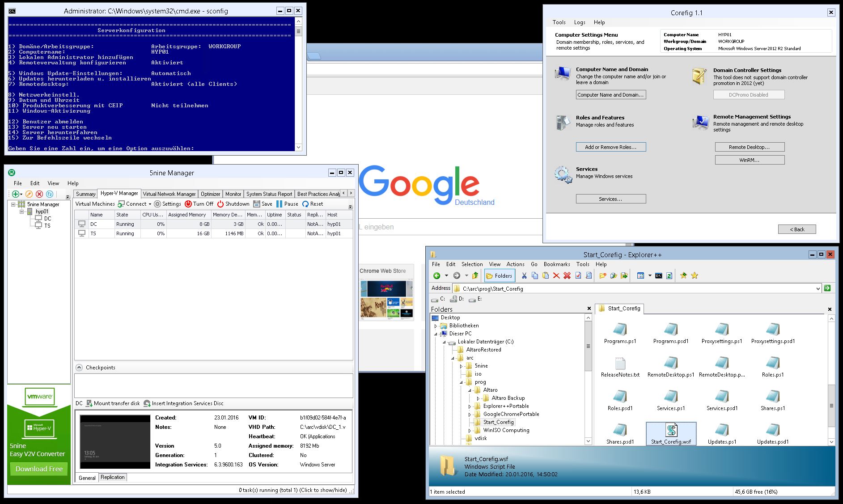843x504 pixels.
Task: Open the Views dropdown arrow in Explorer++
Action: pos(649,275)
